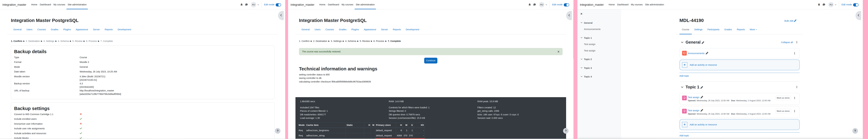The width and height of the screenshot is (868, 139).
Task: Click help question mark on MDL-44190 course page
Action: point(855,131)
